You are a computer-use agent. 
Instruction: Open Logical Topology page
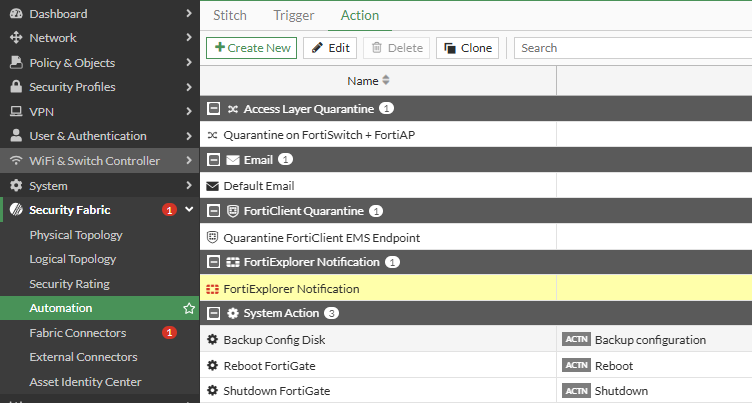[x=73, y=259]
